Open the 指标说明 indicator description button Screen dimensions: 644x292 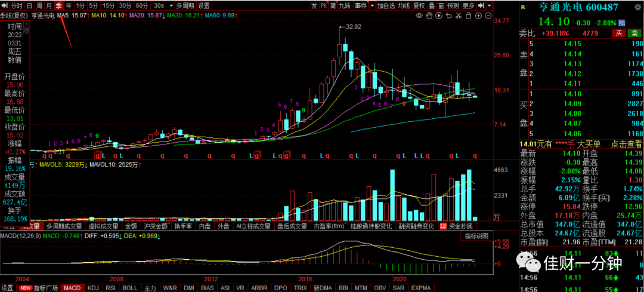476,236
